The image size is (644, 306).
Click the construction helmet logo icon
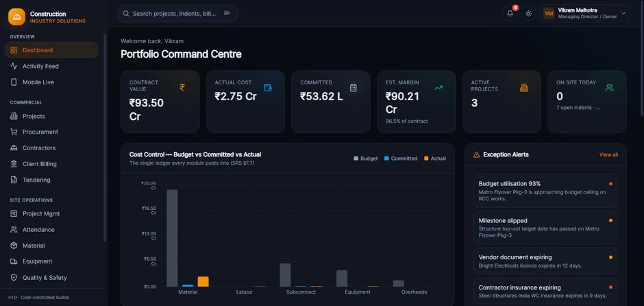click(x=17, y=17)
